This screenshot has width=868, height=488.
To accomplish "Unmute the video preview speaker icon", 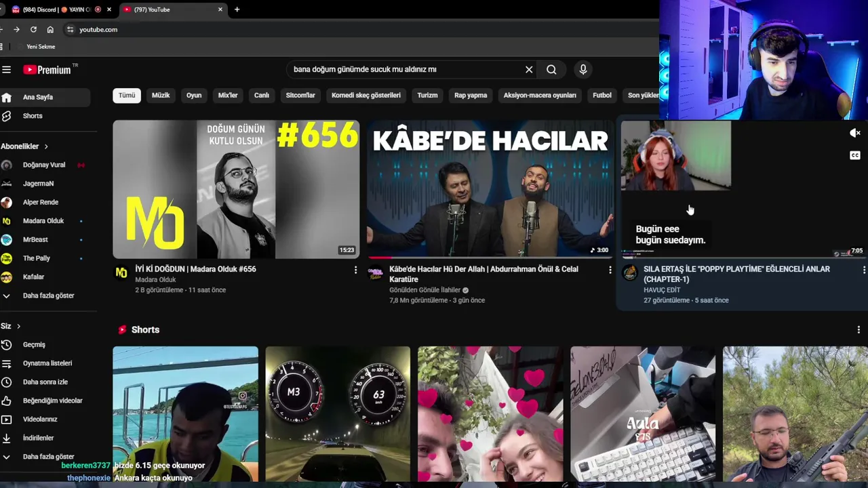I will (x=855, y=133).
